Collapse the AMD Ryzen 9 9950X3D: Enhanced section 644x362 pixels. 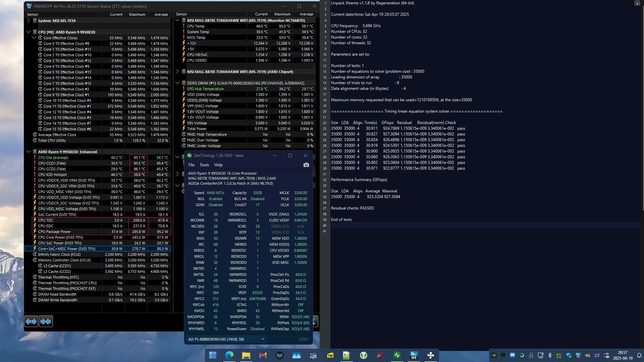coord(29,152)
